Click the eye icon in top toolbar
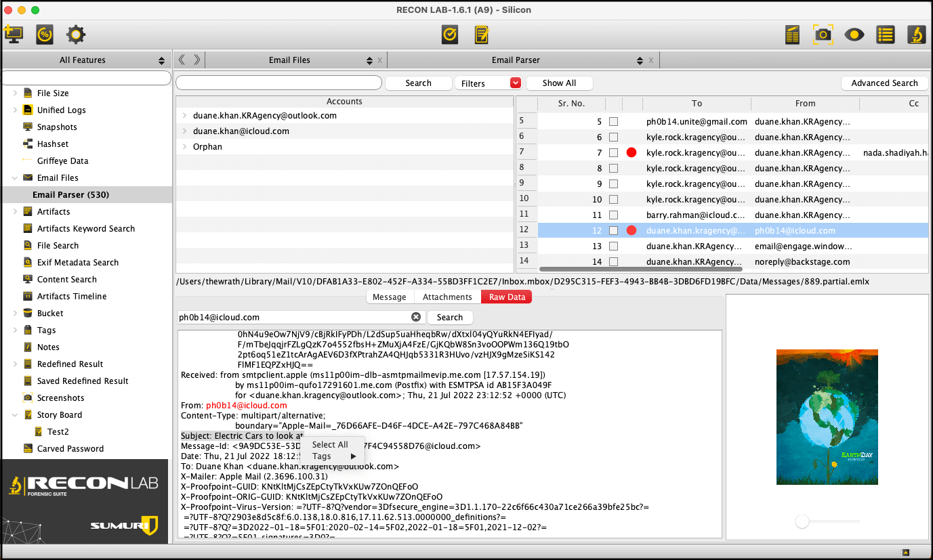Image resolution: width=933 pixels, height=560 pixels. 854,34
